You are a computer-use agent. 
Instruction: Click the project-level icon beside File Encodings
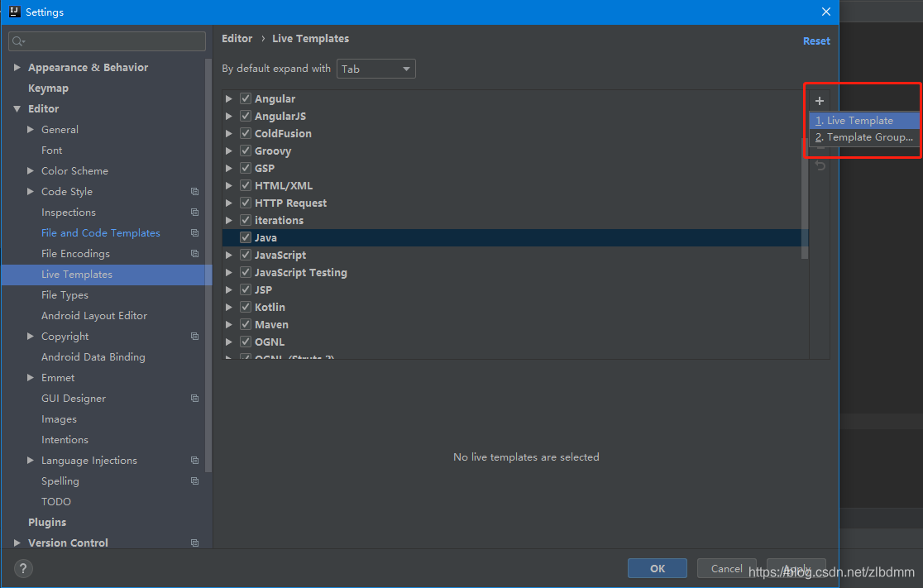(195, 254)
